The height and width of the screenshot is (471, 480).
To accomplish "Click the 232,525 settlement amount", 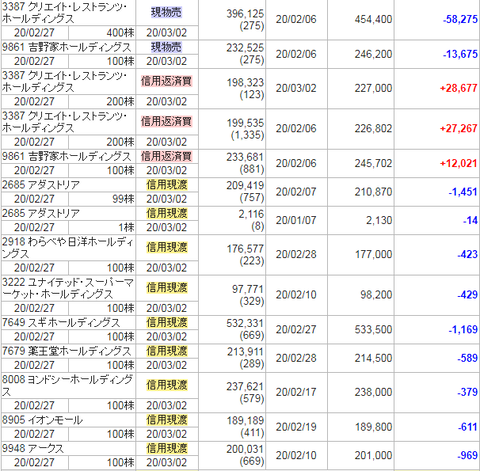I will 245,48.
